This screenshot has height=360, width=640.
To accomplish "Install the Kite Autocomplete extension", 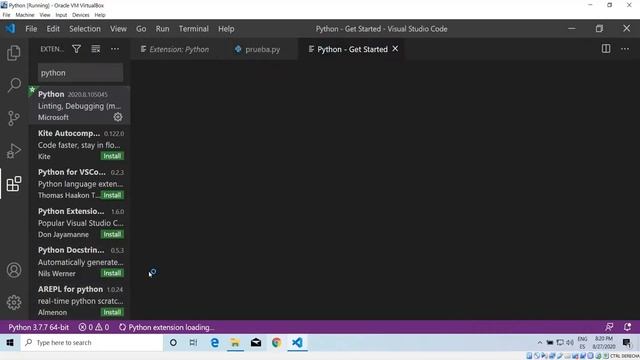I will tap(112, 156).
